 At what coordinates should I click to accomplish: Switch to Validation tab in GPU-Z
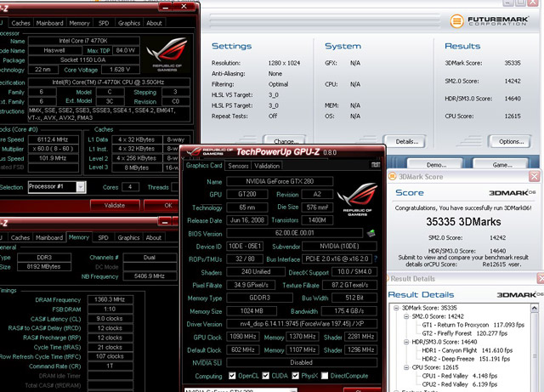(267, 166)
